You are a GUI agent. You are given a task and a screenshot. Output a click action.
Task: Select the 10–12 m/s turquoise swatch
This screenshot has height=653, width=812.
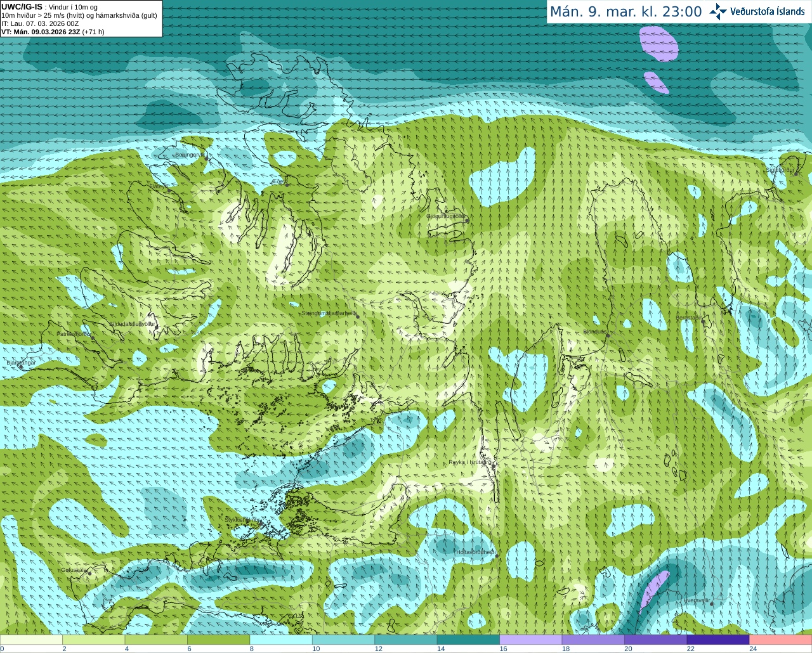pos(344,640)
